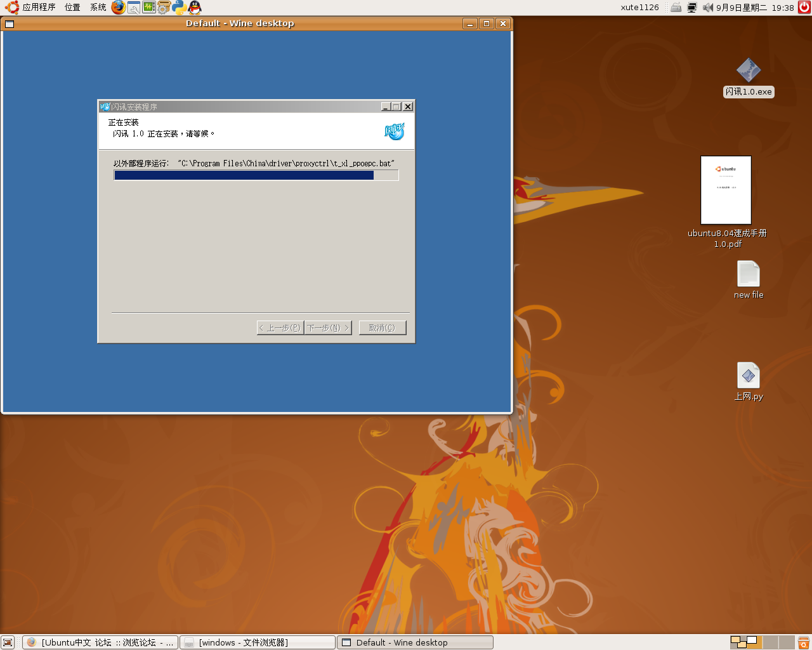Click the Wine desktop window menu icon
Screen dimensions: 812x650
(10, 24)
